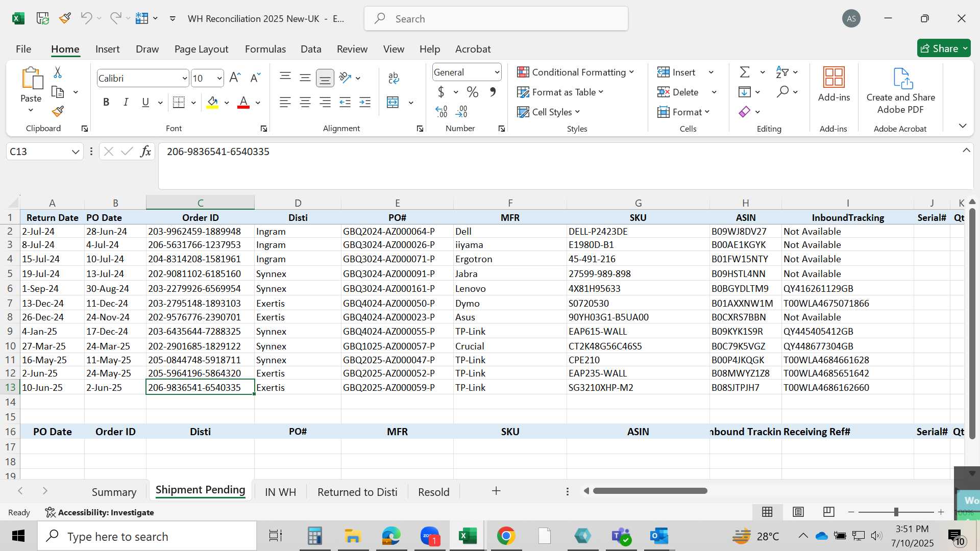The image size is (980, 551).
Task: Click the Increase Indent icon
Action: (x=365, y=103)
